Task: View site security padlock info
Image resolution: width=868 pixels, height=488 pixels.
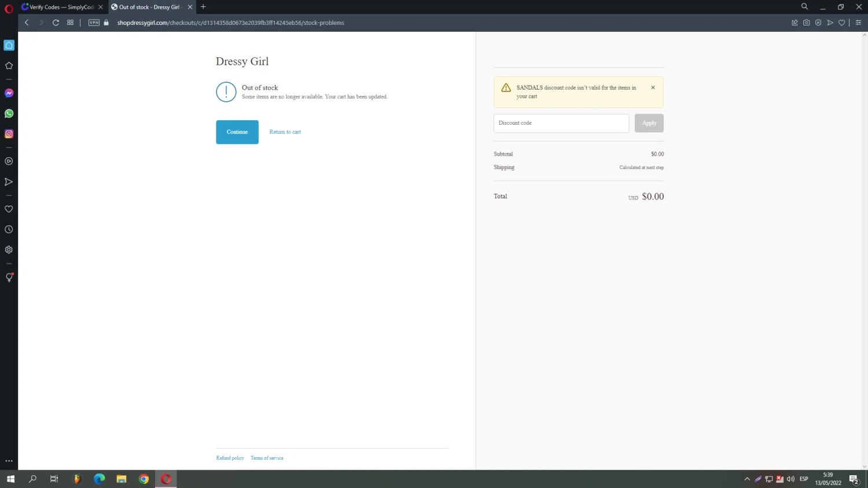Action: 106,23
